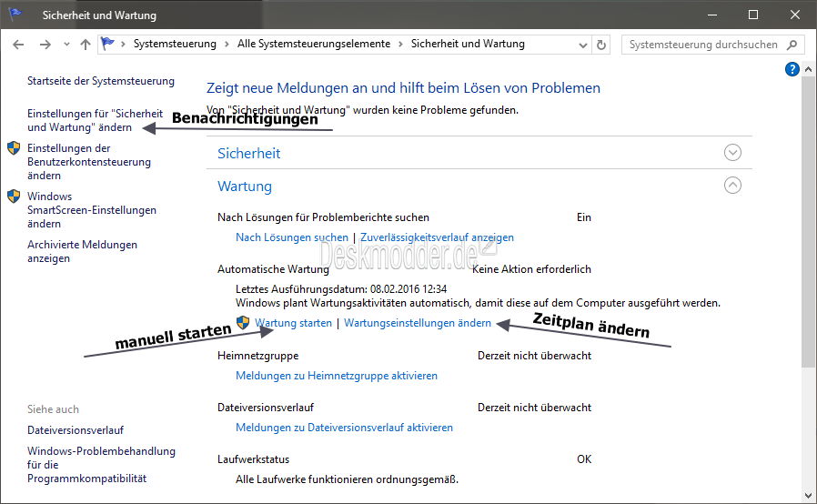817x504 pixels.
Task: Click Meldungen zu Dateiversionsverlauf aktivieren
Action: tap(344, 428)
